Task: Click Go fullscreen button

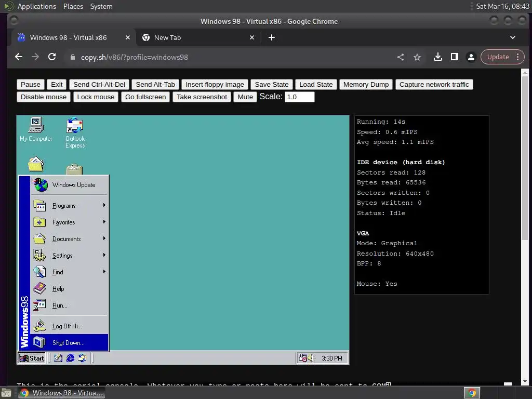Action: [145, 97]
